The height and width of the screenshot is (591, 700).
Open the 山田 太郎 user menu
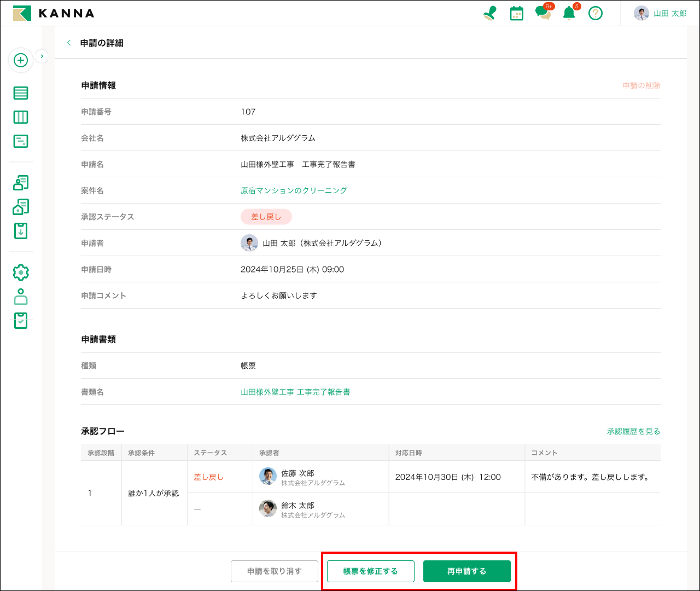[660, 13]
